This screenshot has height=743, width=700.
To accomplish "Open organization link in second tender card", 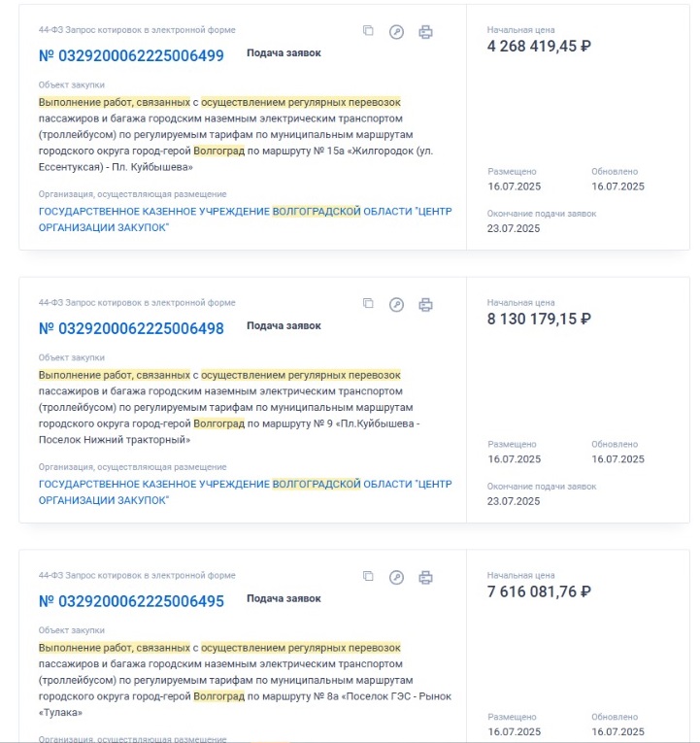I will tap(246, 491).
